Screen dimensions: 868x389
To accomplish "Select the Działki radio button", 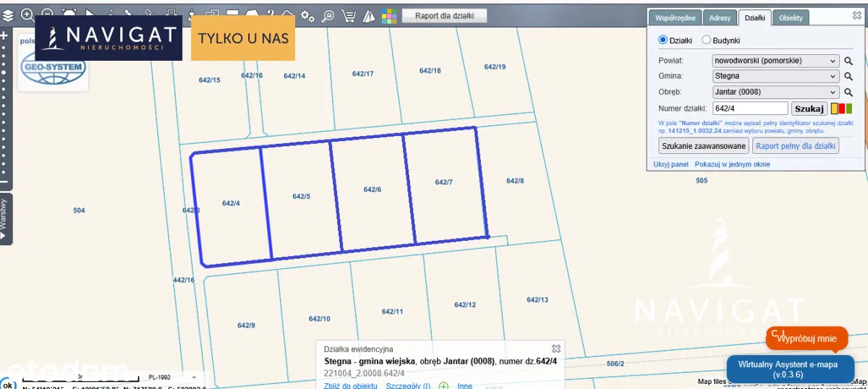I will point(663,40).
